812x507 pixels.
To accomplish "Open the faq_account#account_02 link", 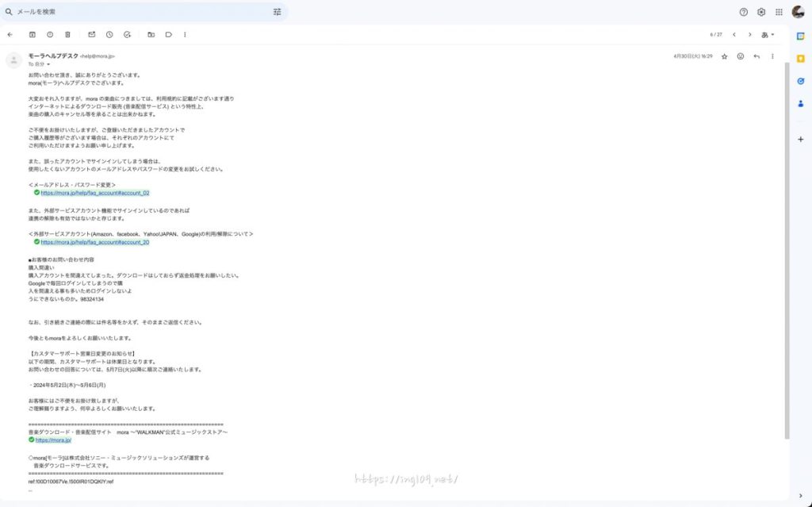I will (x=95, y=193).
